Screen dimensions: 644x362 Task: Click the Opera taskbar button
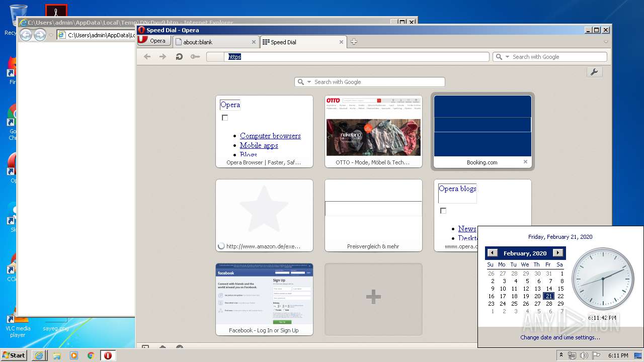tap(108, 355)
